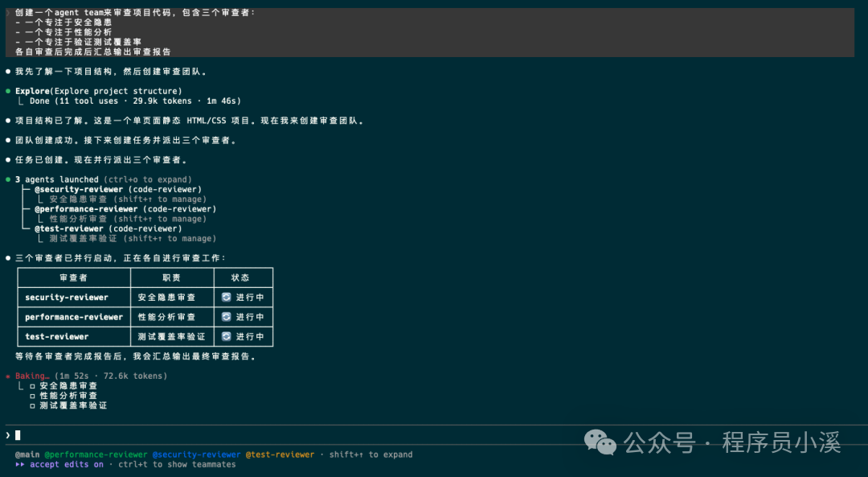Viewport: 868px width, 477px height.
Task: Click the Baking… status text
Action: point(32,376)
